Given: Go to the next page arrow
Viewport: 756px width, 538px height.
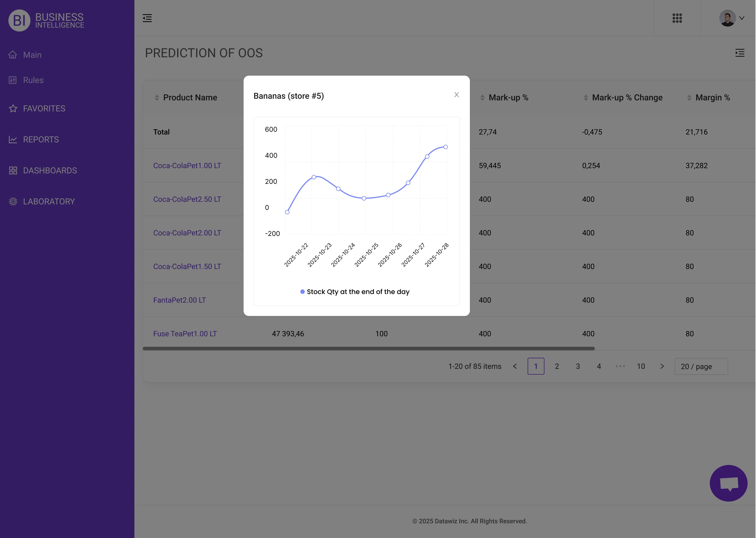Looking at the screenshot, I should (x=662, y=366).
